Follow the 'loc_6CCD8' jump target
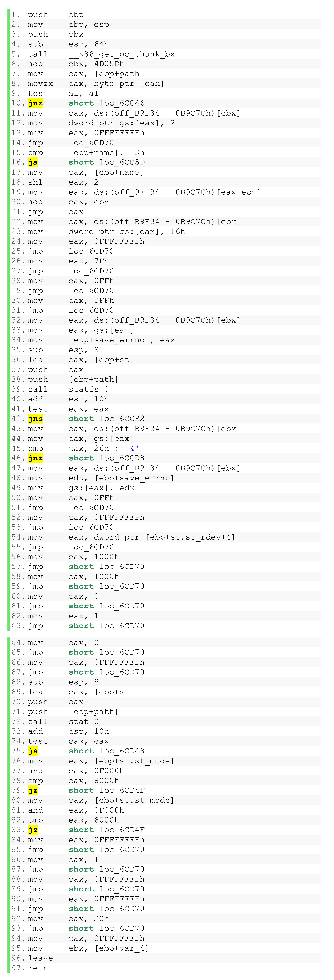The height and width of the screenshot is (980, 334). point(122,458)
